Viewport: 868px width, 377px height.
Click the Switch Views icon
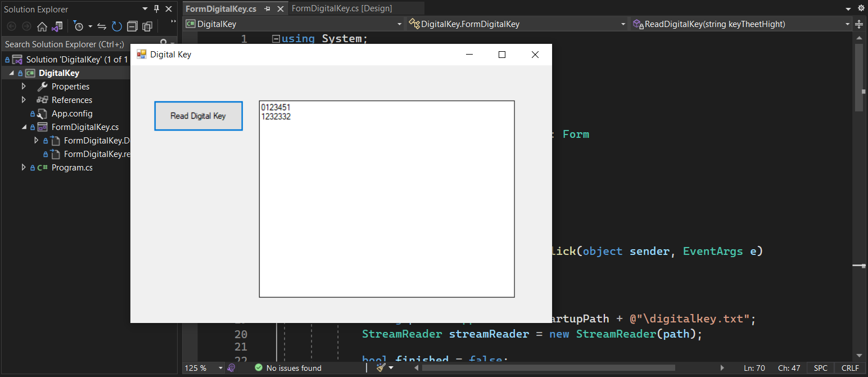(102, 26)
